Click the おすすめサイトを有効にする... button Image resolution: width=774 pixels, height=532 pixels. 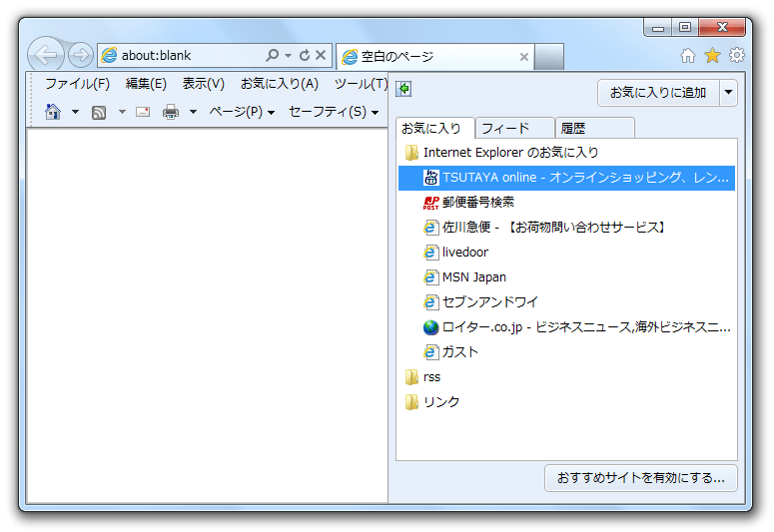point(641,478)
